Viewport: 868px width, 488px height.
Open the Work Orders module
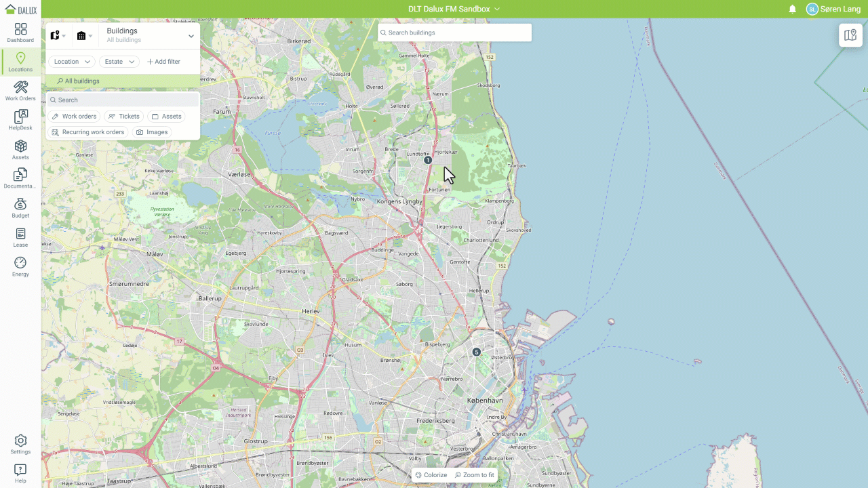coord(20,91)
